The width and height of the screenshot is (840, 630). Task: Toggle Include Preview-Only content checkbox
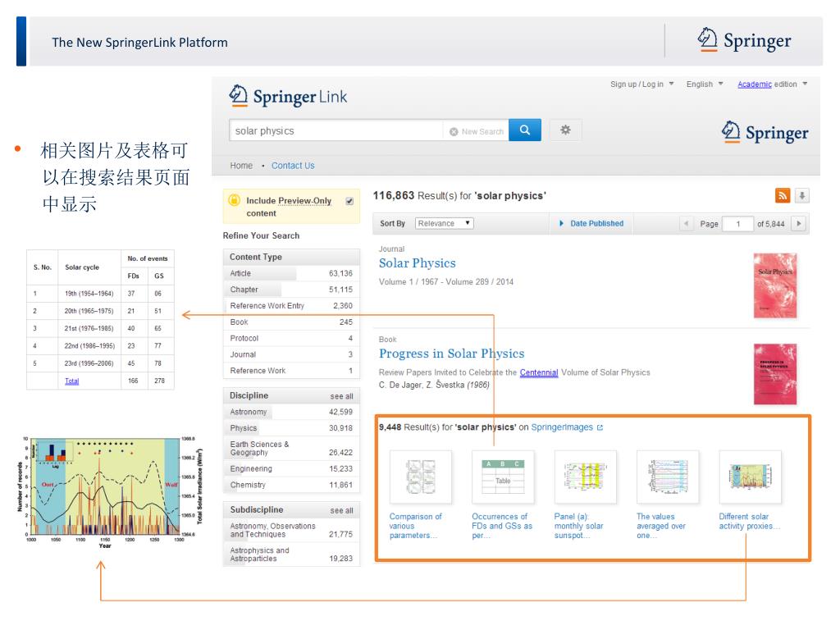click(349, 202)
